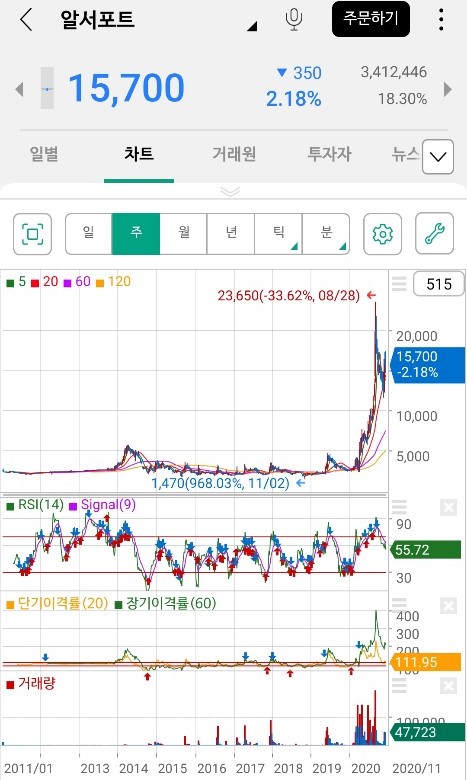Select the 월 monthly period
The height and width of the screenshot is (780, 467).
[184, 234]
